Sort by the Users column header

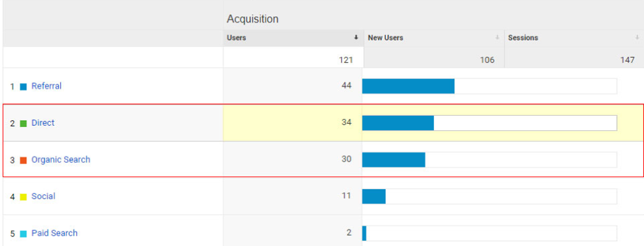[236, 38]
